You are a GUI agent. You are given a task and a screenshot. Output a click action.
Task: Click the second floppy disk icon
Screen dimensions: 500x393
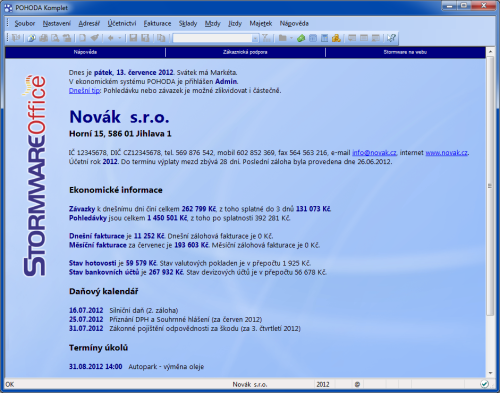click(145, 38)
